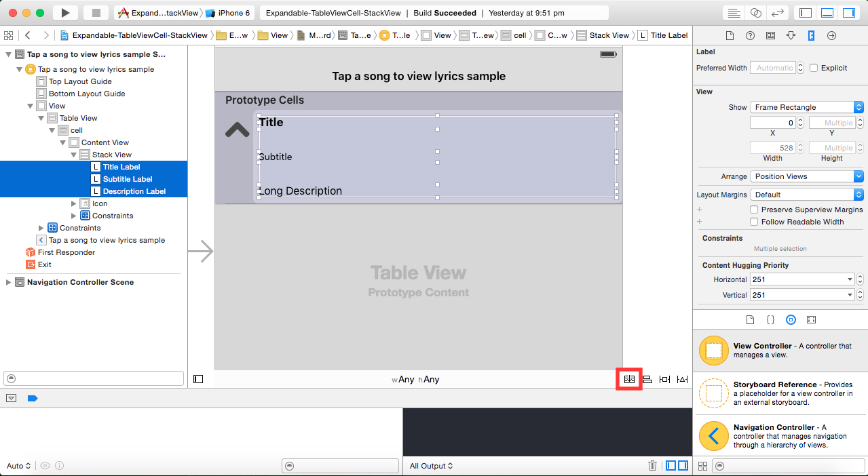Open the Size inspector

pyautogui.click(x=811, y=36)
